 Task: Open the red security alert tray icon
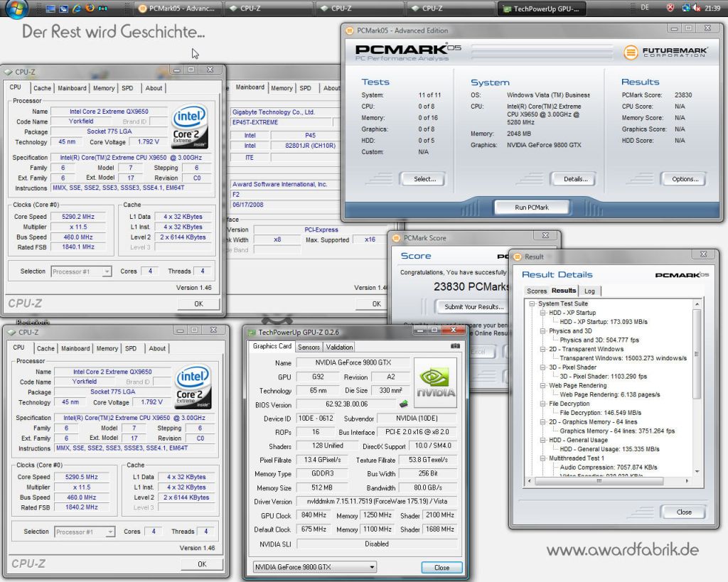pos(670,8)
